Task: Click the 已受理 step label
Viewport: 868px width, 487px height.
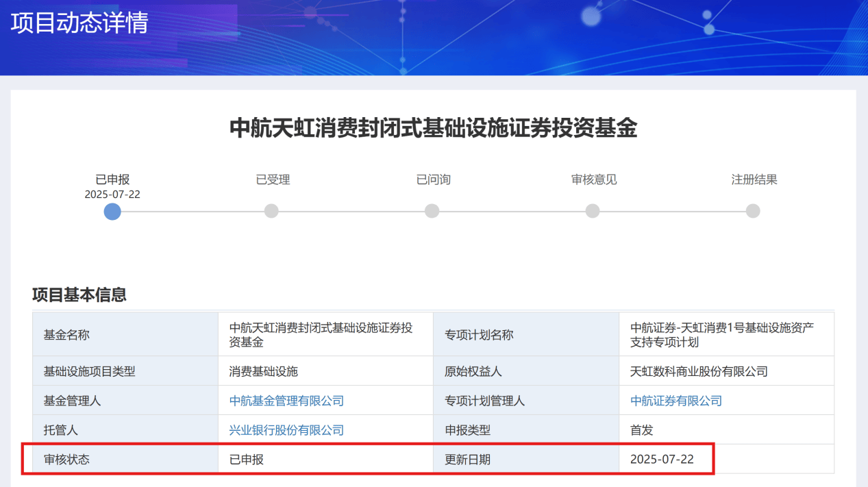Action: (x=273, y=179)
